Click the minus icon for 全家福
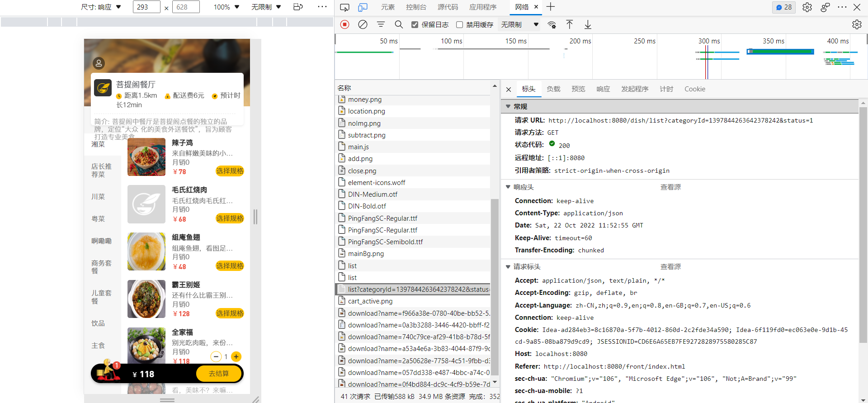This screenshot has width=868, height=403. (216, 356)
